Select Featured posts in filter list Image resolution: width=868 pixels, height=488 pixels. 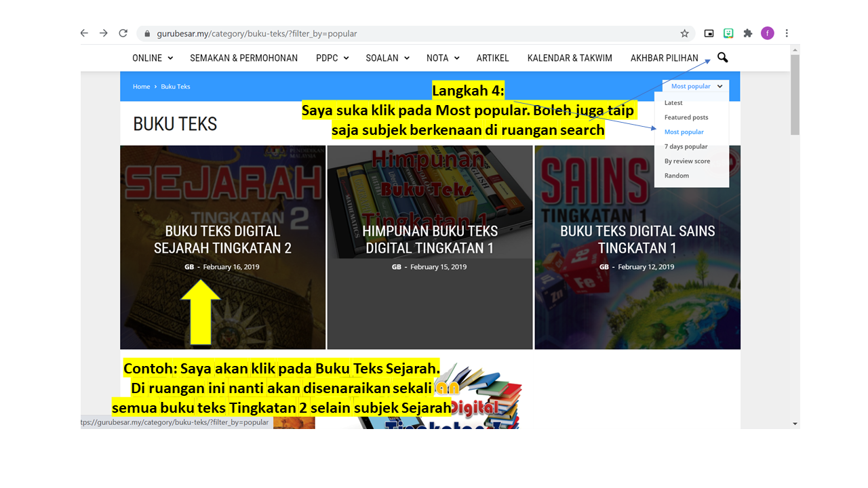(x=686, y=117)
